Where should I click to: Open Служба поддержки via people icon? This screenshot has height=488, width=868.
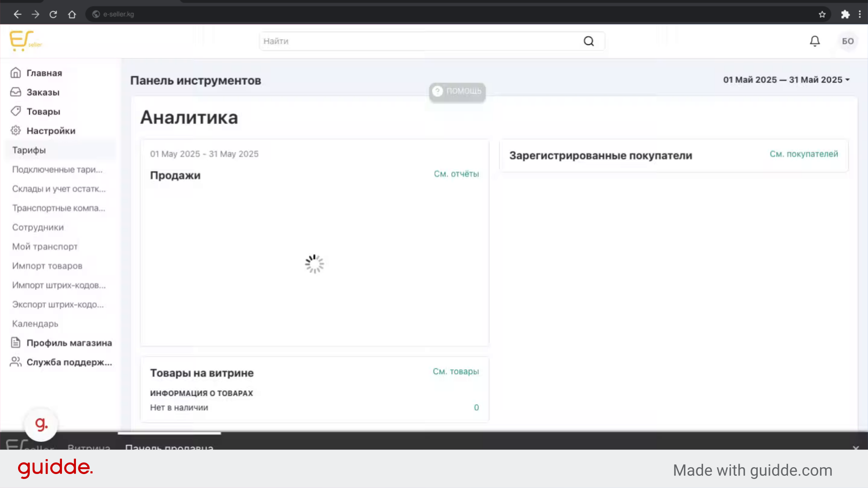pyautogui.click(x=16, y=362)
